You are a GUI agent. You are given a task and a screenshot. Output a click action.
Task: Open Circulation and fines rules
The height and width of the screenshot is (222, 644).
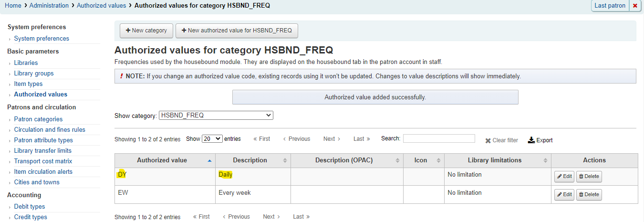[50, 130]
